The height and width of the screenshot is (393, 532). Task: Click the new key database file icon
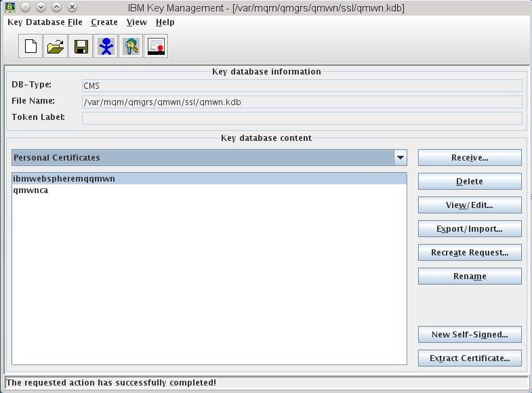click(30, 46)
